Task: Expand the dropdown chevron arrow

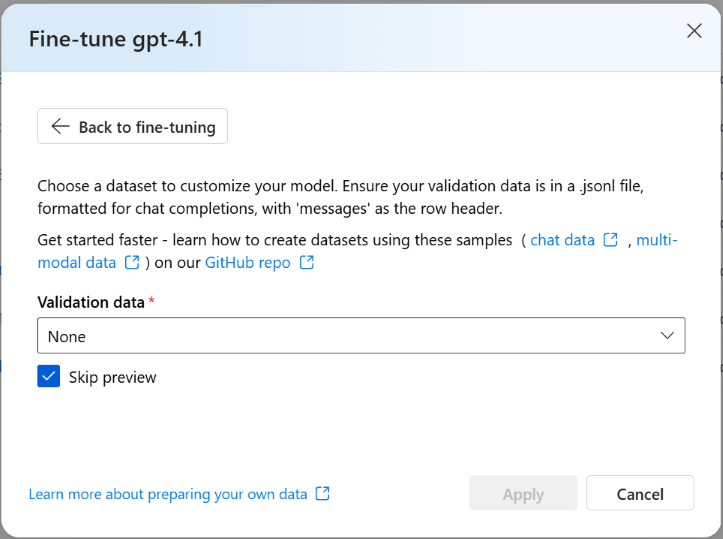Action: click(668, 336)
